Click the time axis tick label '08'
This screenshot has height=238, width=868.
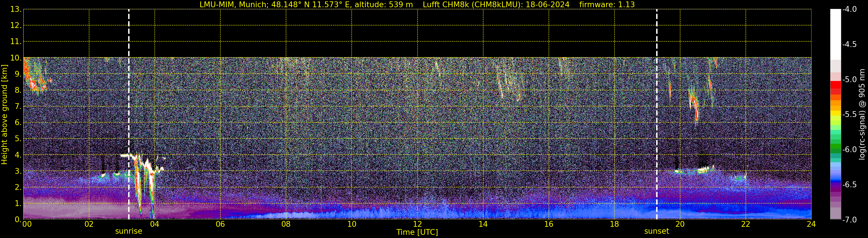(286, 224)
